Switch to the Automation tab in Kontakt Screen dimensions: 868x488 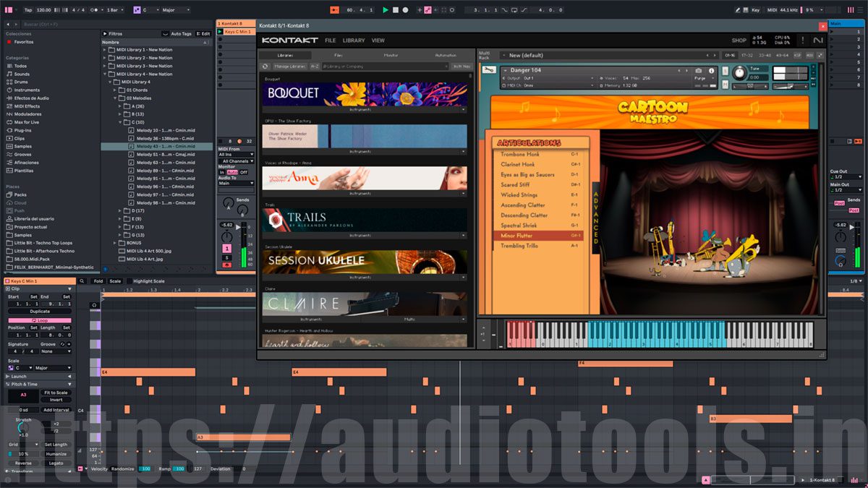(446, 55)
